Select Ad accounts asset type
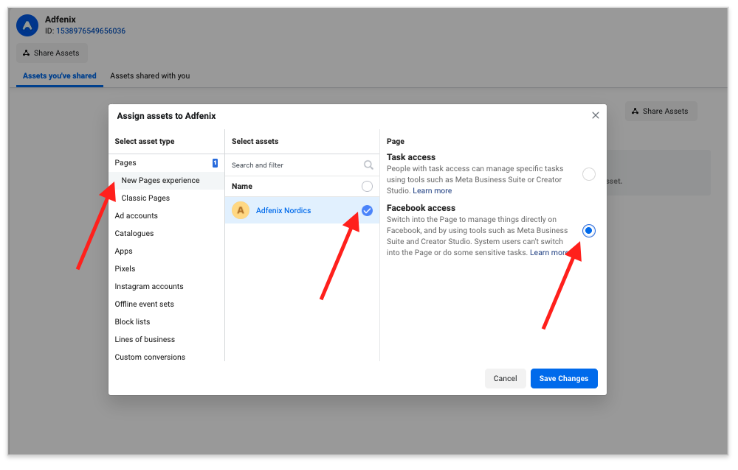 166,216
